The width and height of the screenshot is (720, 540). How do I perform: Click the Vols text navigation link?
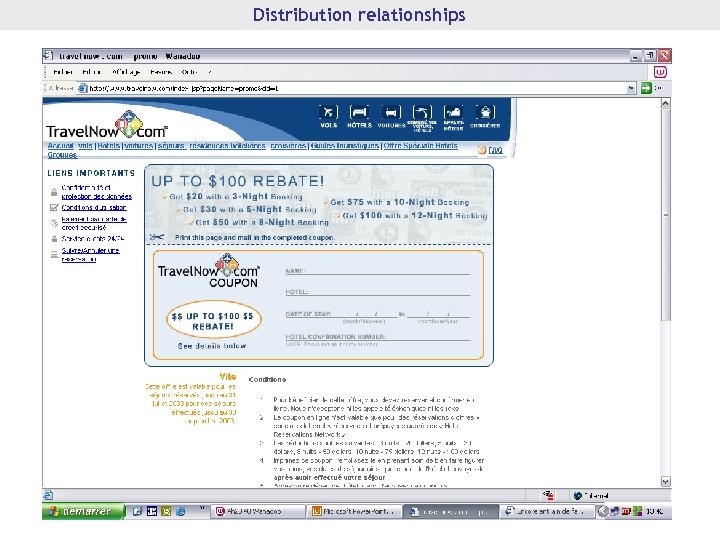click(85, 146)
